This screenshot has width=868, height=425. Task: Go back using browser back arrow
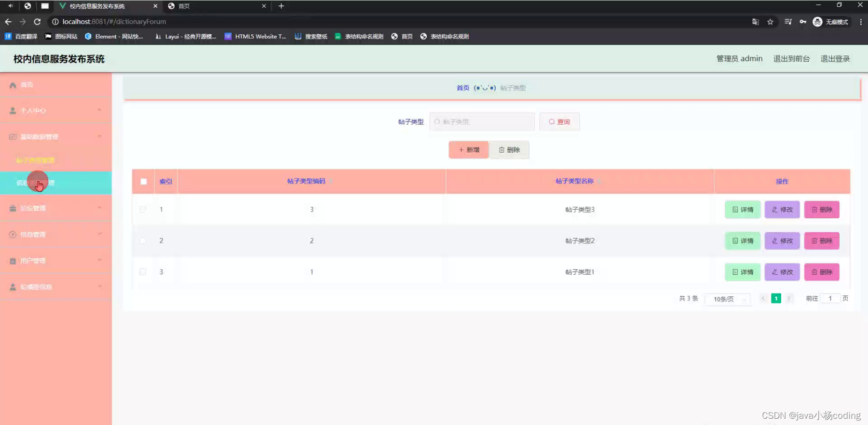pos(8,22)
